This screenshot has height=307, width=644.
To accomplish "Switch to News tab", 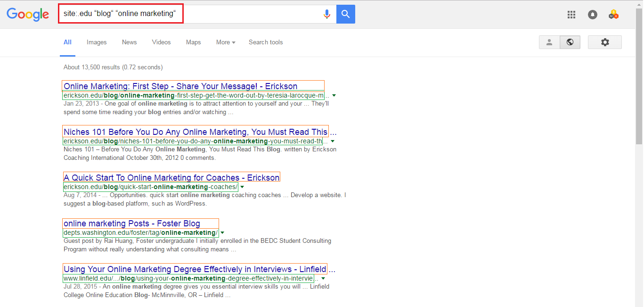I will [129, 42].
